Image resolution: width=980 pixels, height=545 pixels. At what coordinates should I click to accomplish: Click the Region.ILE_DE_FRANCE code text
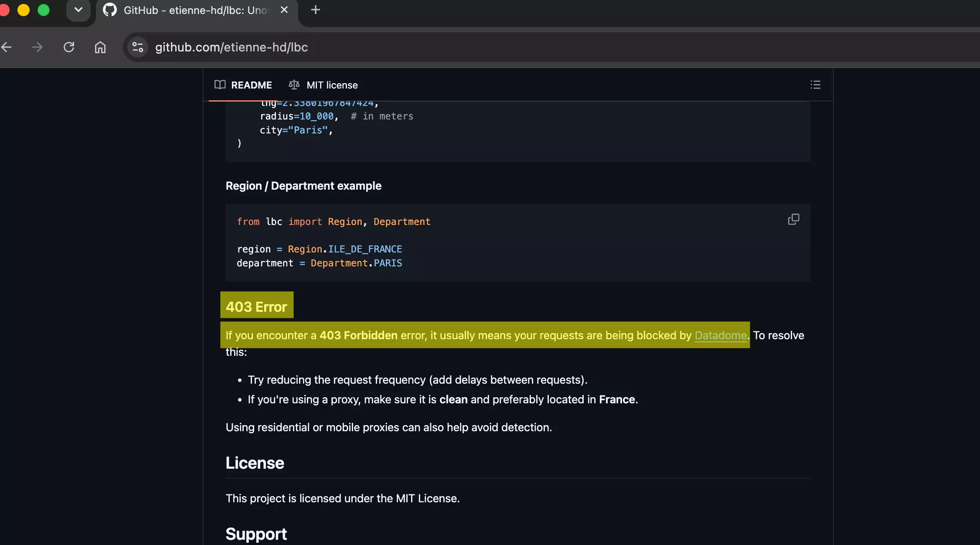click(345, 249)
